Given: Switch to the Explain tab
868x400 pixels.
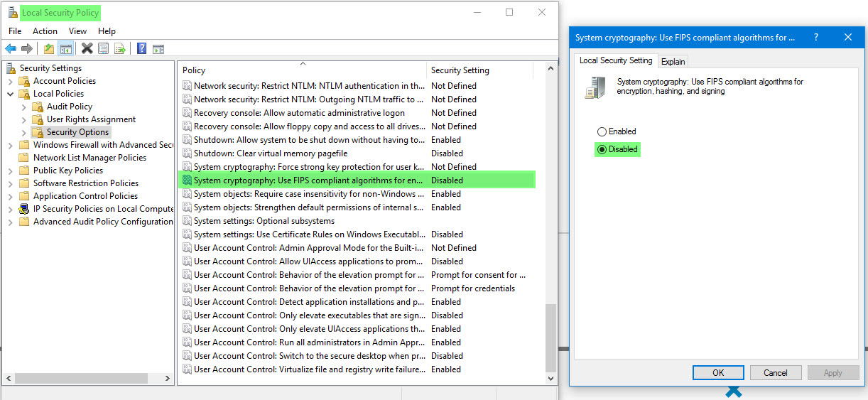Looking at the screenshot, I should click(x=673, y=62).
